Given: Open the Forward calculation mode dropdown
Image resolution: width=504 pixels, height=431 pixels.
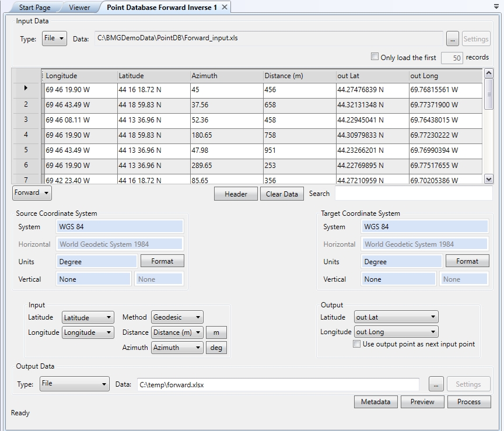Looking at the screenshot, I should point(32,192).
